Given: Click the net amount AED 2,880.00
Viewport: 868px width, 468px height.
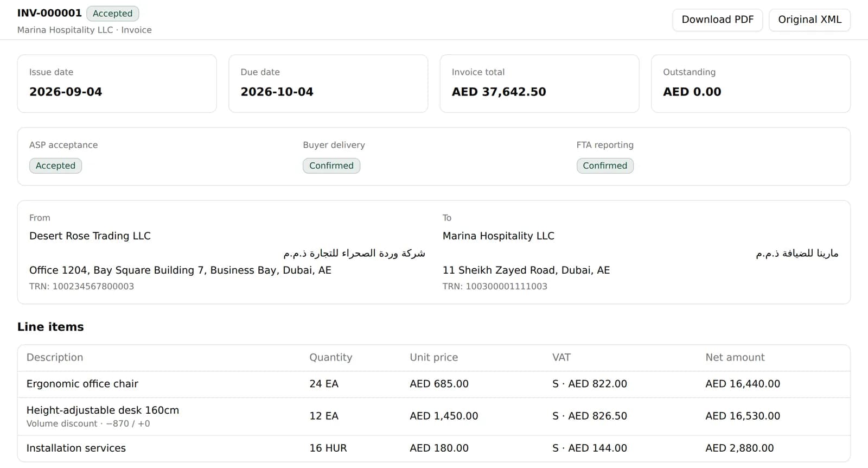Looking at the screenshot, I should (x=739, y=448).
